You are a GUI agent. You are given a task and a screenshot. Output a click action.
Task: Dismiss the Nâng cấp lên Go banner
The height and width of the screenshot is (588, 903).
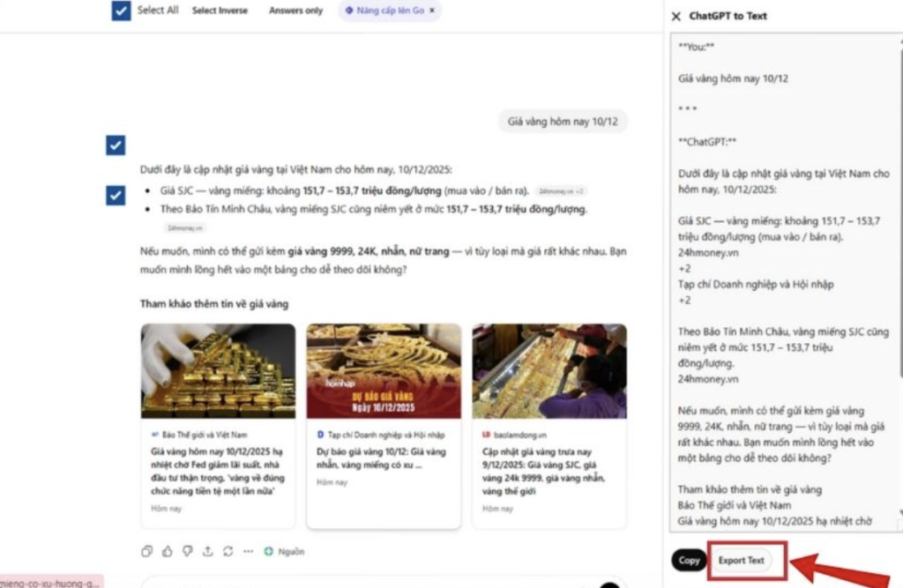click(x=432, y=11)
